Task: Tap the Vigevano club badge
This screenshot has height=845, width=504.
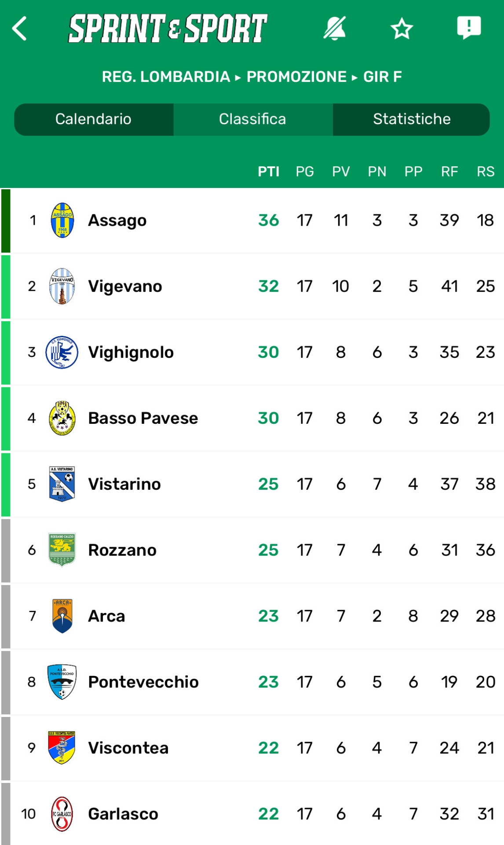Action: (x=62, y=286)
